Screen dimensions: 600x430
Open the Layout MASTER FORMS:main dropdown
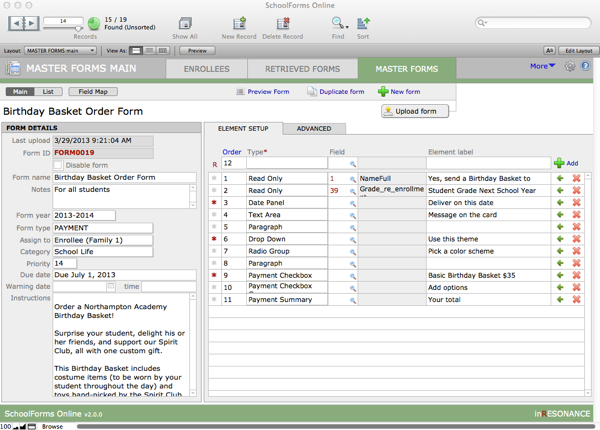click(60, 50)
